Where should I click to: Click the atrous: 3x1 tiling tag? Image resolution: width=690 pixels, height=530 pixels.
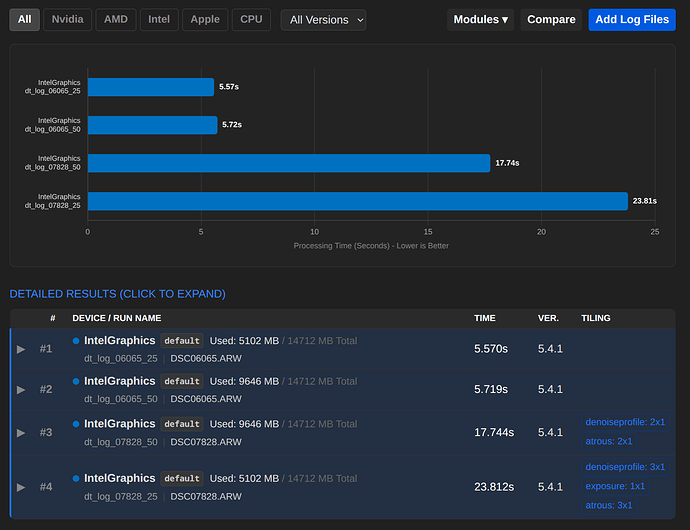point(609,505)
